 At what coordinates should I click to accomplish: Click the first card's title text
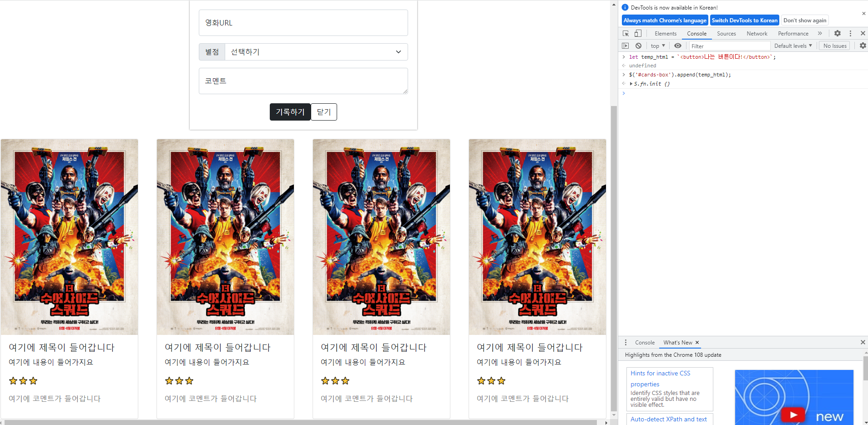point(61,347)
